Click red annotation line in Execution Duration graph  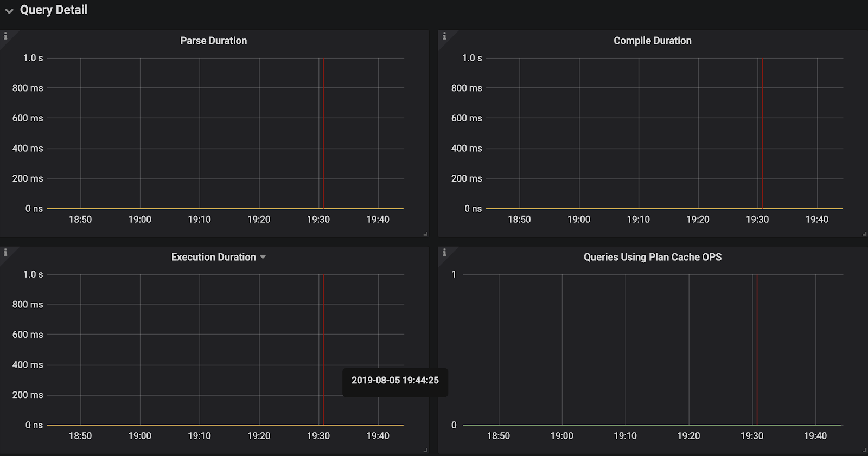[323, 325]
